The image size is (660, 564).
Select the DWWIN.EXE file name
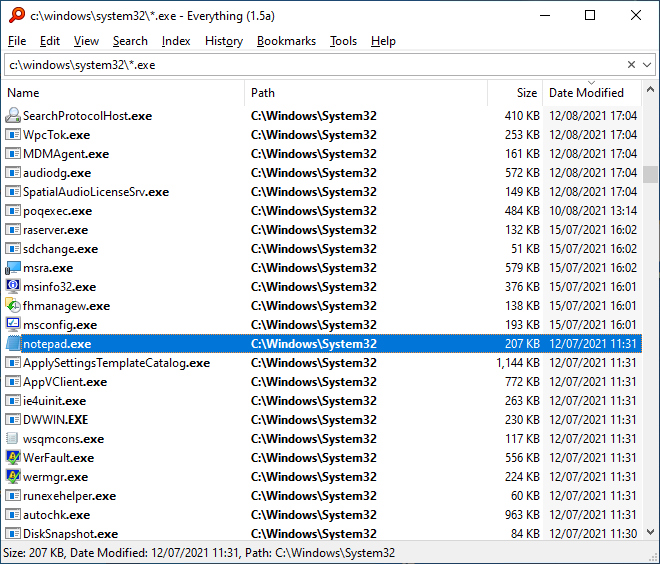click(56, 420)
